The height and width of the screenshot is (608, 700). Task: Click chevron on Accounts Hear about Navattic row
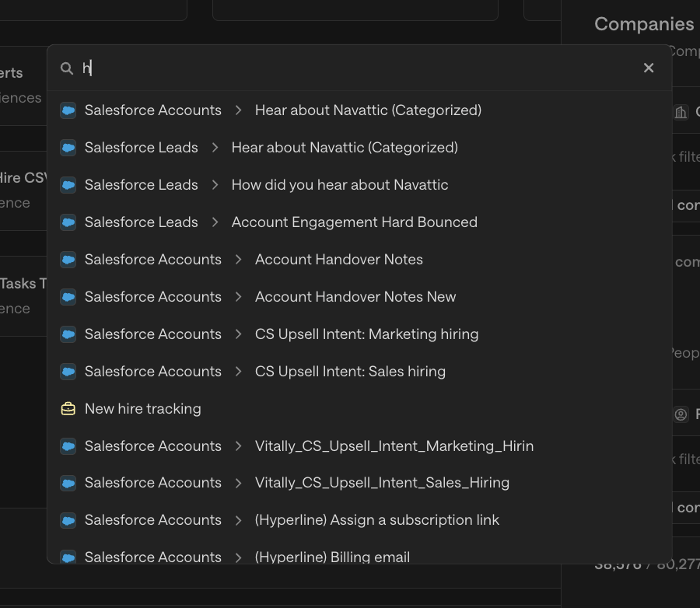pyautogui.click(x=239, y=110)
